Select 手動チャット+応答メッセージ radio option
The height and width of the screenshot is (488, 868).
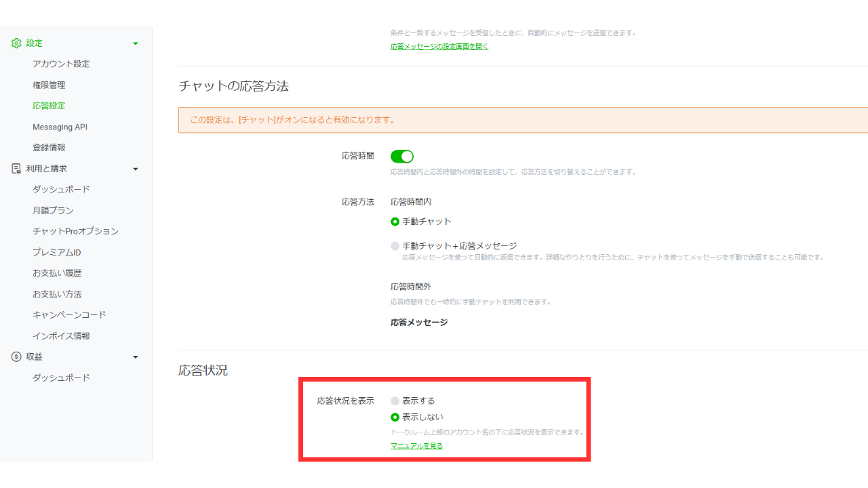[395, 246]
